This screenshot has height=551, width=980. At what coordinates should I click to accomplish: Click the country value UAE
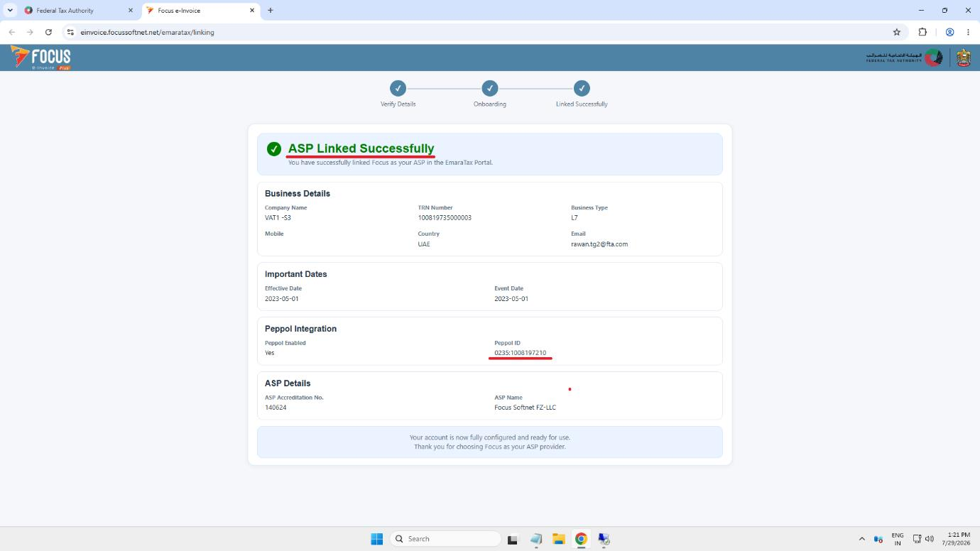pos(424,244)
